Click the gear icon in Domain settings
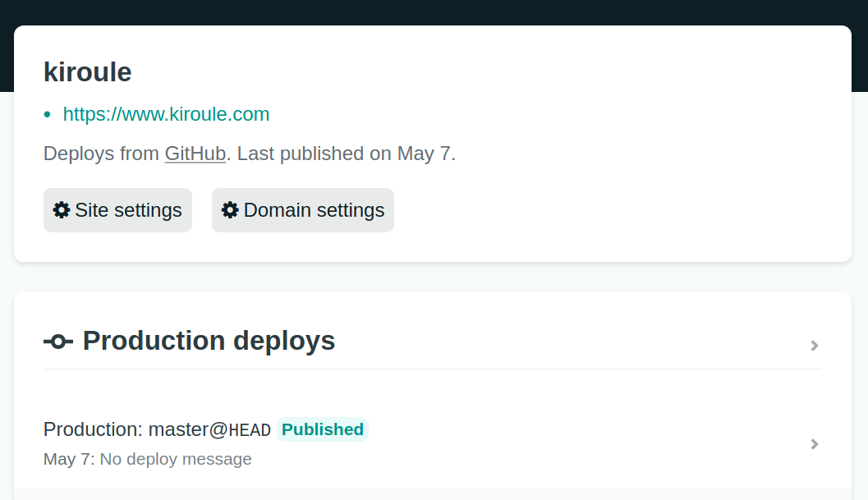This screenshot has height=500, width=868. coord(230,210)
